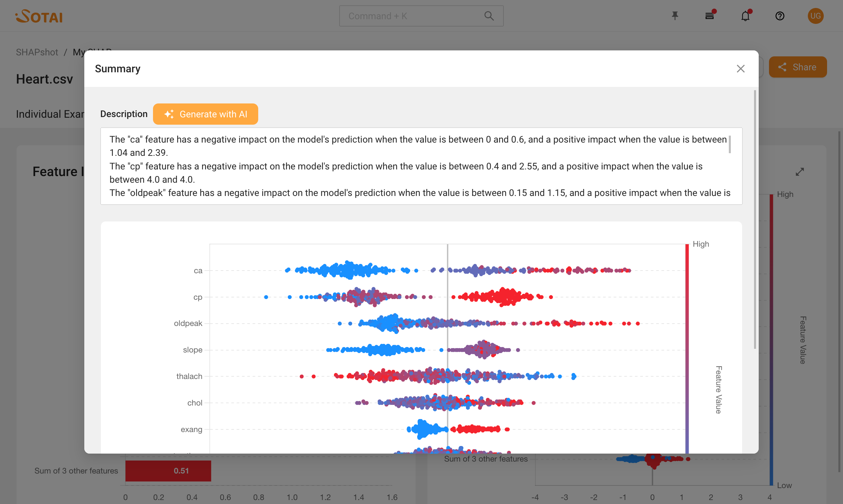
Task: Open the help question mark icon
Action: (x=780, y=16)
